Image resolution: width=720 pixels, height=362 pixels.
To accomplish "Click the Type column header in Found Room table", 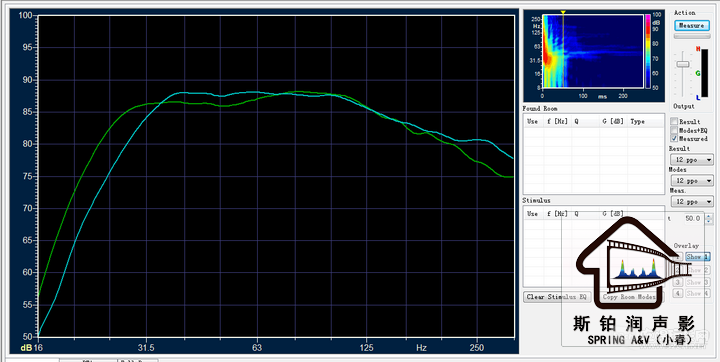I will [x=637, y=122].
